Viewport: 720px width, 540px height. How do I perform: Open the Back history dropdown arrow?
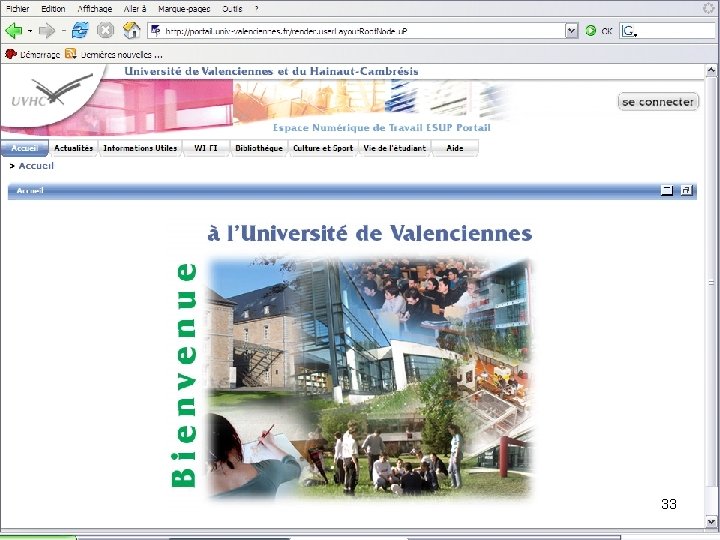point(30,31)
